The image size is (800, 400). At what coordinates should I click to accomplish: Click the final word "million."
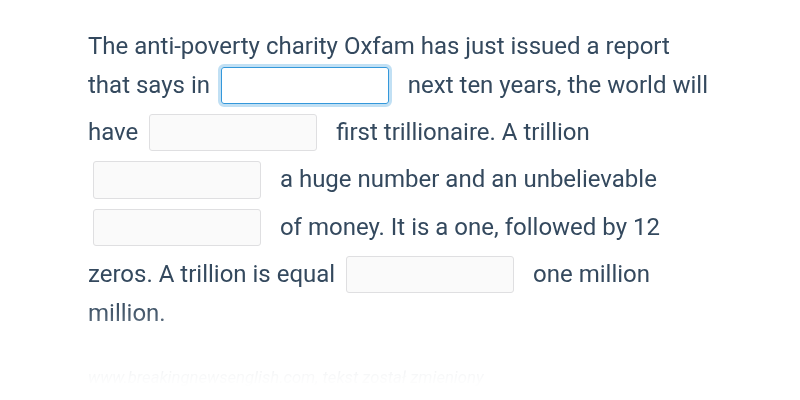[x=127, y=313]
